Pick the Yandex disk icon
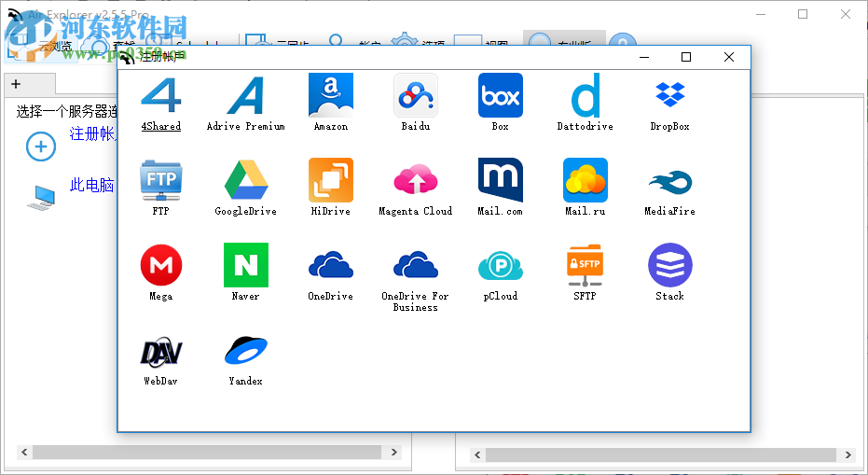Viewport: 868px width, 475px height. [x=246, y=350]
